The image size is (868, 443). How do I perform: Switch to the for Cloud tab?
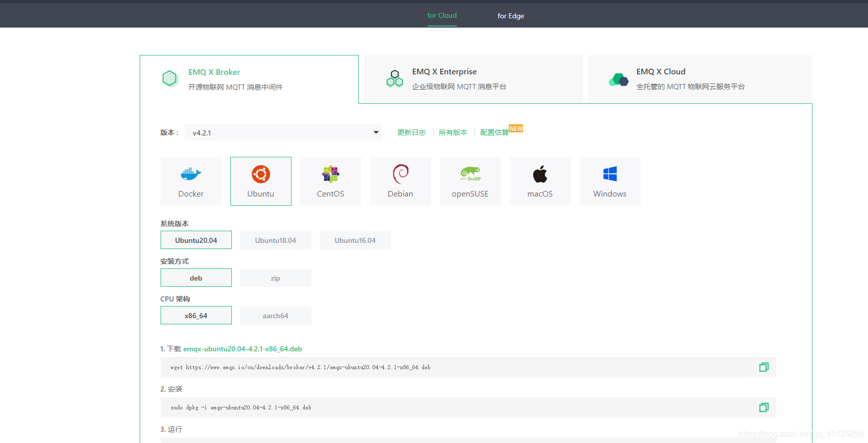click(442, 16)
